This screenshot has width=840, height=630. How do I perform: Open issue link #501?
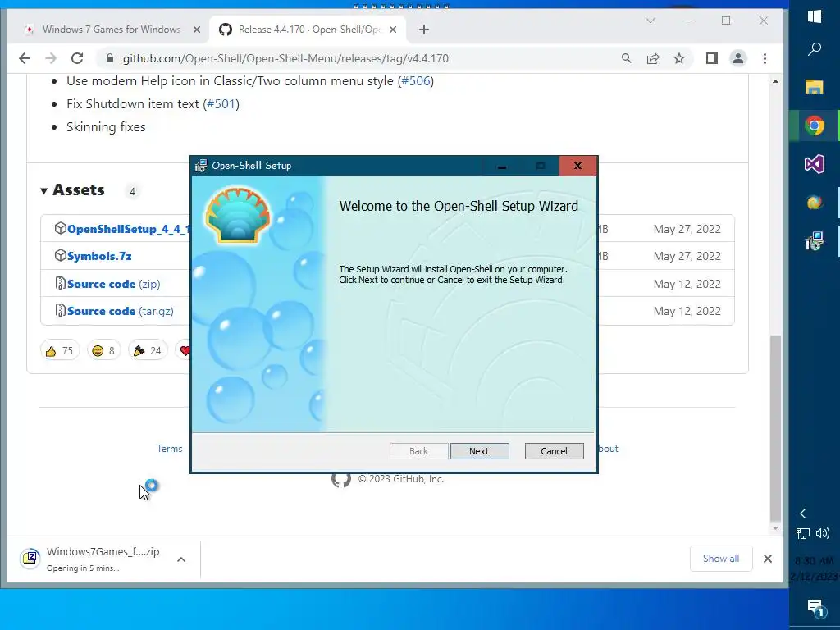pyautogui.click(x=221, y=104)
